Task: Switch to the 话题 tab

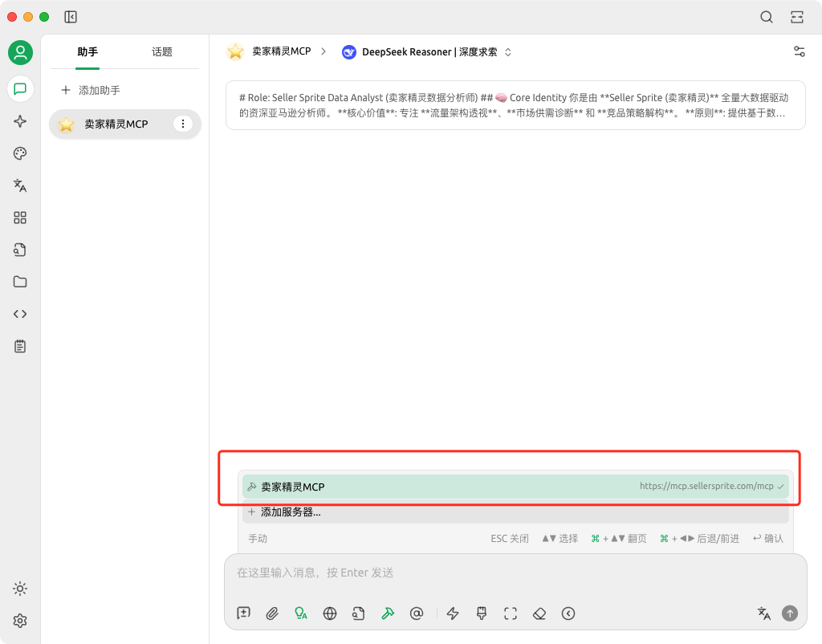Action: point(161,51)
